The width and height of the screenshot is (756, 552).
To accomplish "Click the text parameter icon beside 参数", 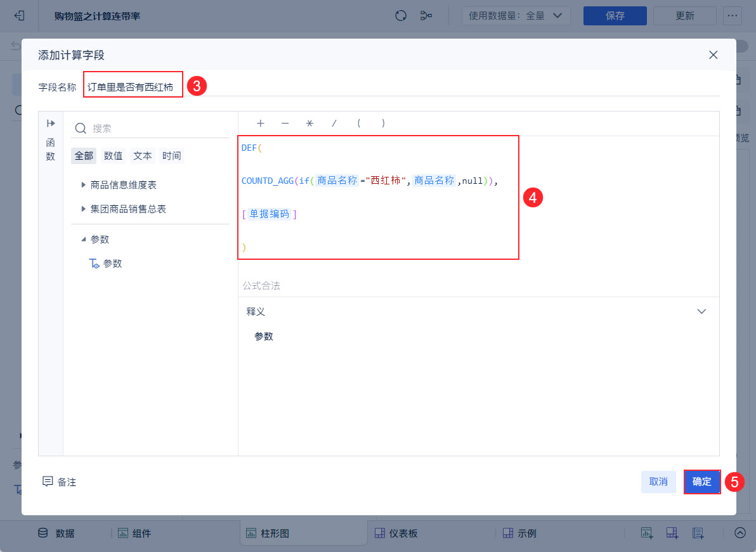I will tap(94, 264).
